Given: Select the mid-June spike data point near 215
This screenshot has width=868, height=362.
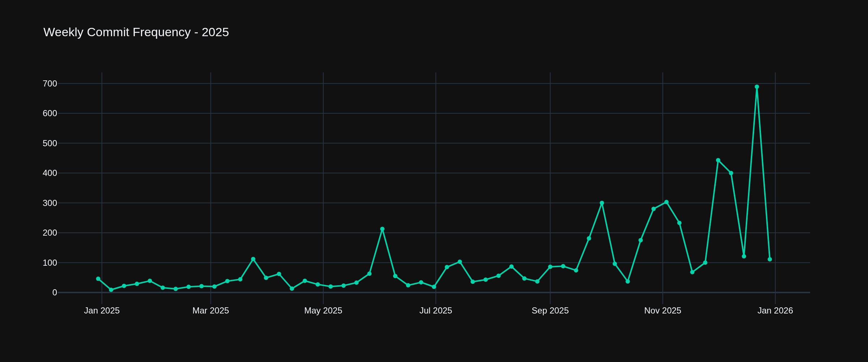Looking at the screenshot, I should tap(382, 229).
